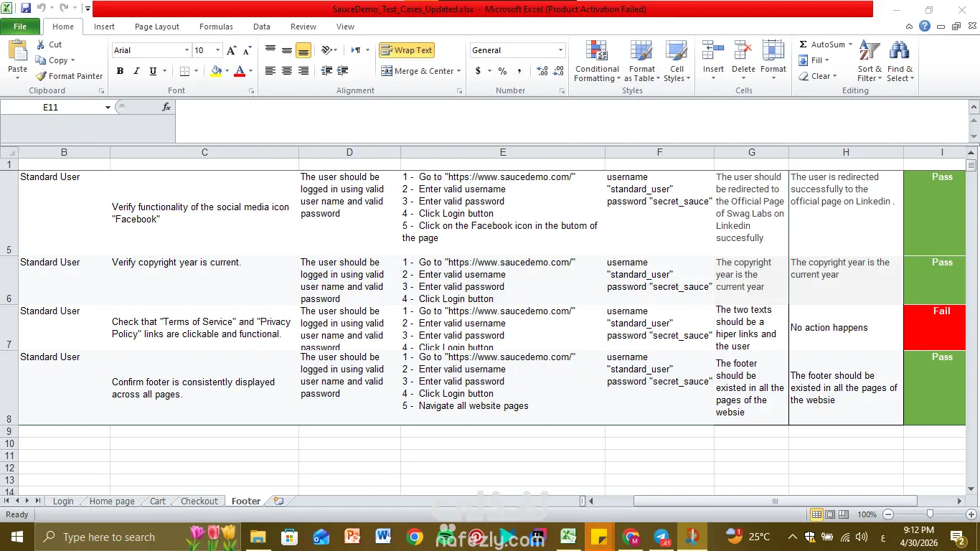Open Sort & Filter menu
Screen dimensions: 980x551
coord(870,61)
